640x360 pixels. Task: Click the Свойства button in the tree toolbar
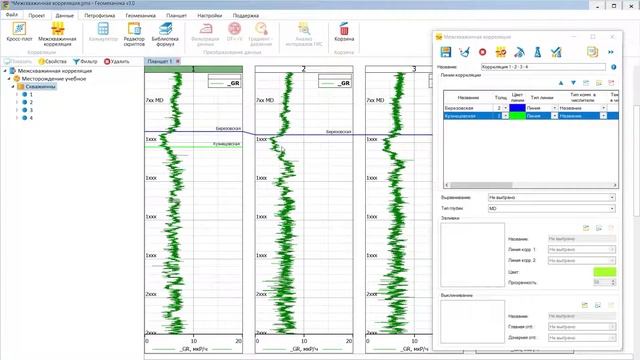pyautogui.click(x=52, y=61)
